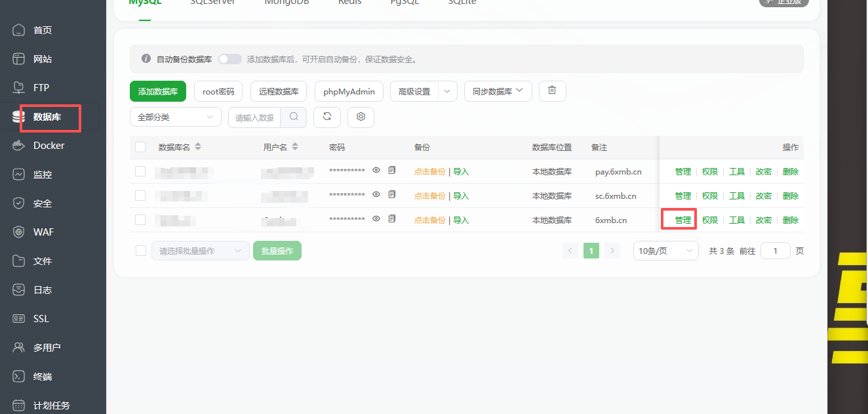Viewport: 868px width, 414px height.
Task: Open Docker from the sidebar
Action: (49, 146)
